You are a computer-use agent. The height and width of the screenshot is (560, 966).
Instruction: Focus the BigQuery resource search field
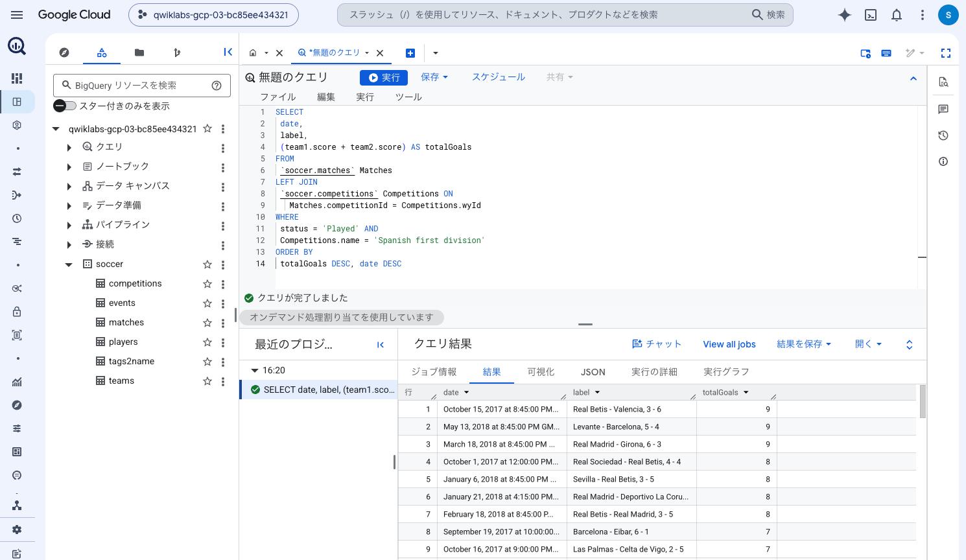142,86
